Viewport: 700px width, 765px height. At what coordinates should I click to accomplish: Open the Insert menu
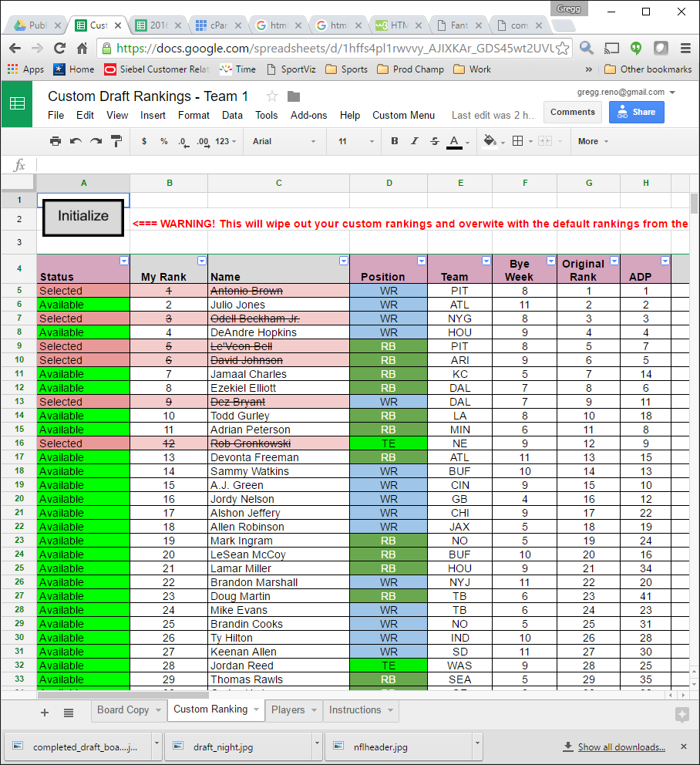tap(153, 116)
